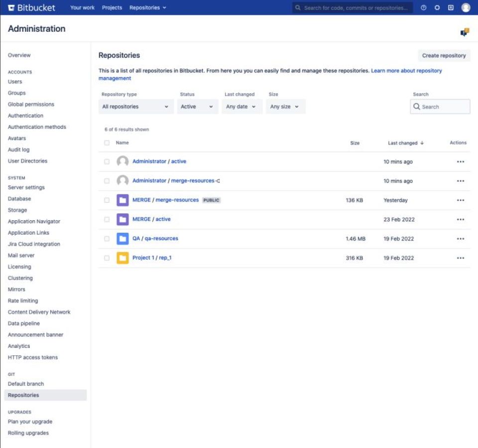Open the help question mark icon
478x448 pixels.
point(423,7)
